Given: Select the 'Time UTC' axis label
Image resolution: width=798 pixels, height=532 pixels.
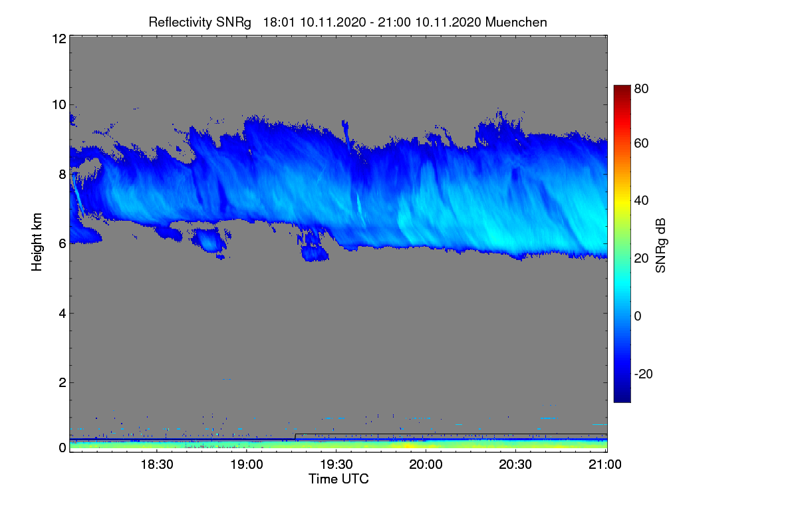Looking at the screenshot, I should tap(338, 479).
